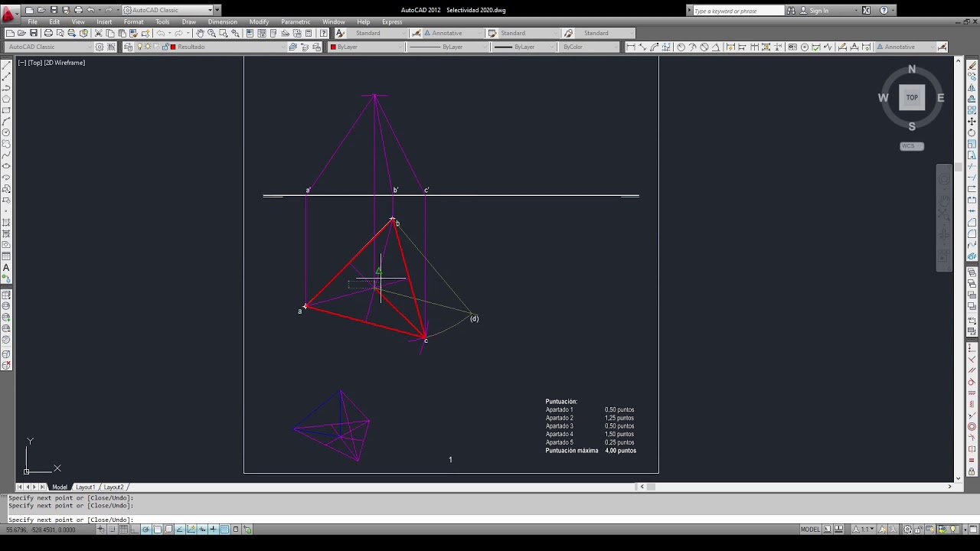Select the Tolerance dimension tool
The image size is (980, 551).
(792, 47)
